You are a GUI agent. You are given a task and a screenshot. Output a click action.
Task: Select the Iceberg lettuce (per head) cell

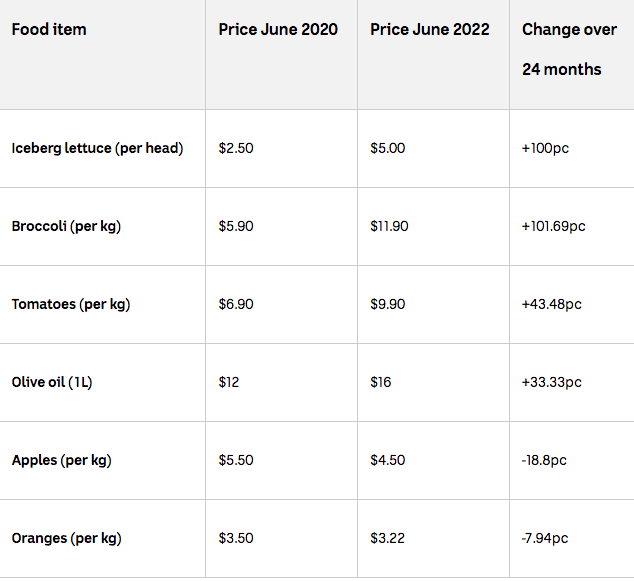click(97, 148)
